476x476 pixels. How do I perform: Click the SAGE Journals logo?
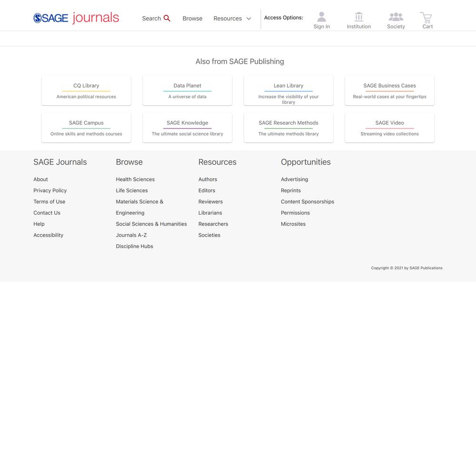[x=76, y=18]
